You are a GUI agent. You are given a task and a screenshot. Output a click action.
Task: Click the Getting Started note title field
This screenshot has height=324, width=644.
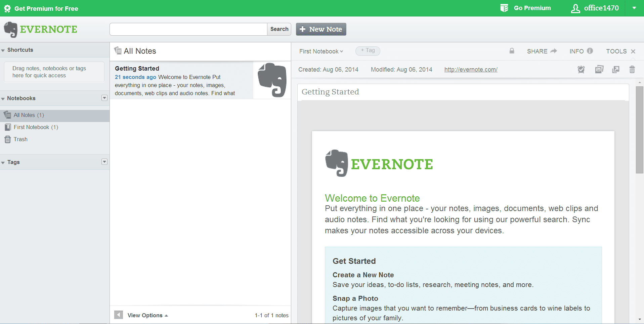(x=463, y=92)
